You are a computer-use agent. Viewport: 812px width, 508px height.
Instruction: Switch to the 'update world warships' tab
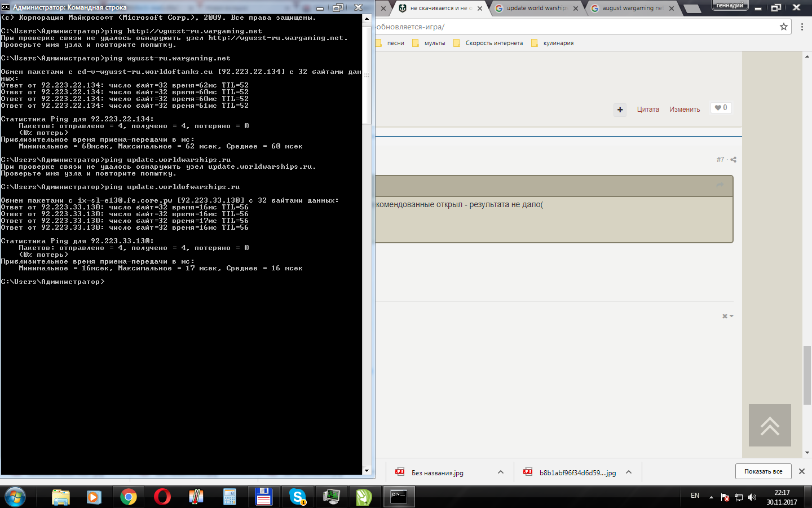(x=536, y=8)
